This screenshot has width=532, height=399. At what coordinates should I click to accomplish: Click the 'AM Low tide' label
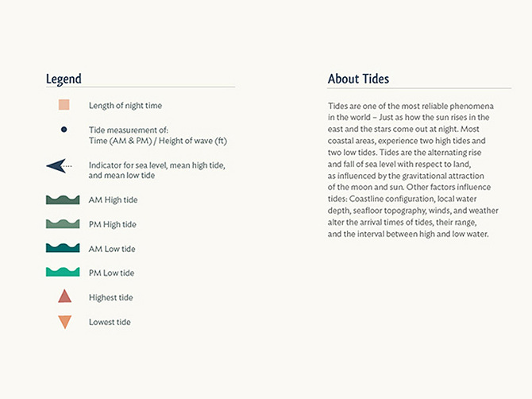pyautogui.click(x=112, y=249)
